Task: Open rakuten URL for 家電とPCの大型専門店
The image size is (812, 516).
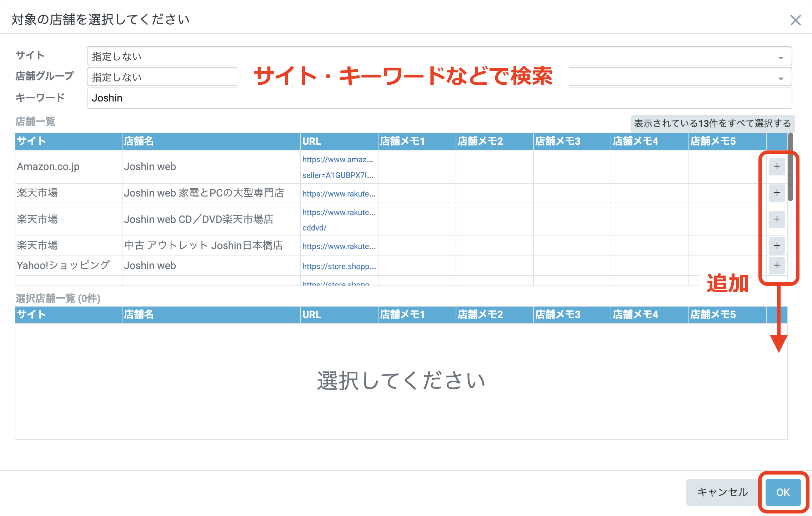Action: [339, 194]
